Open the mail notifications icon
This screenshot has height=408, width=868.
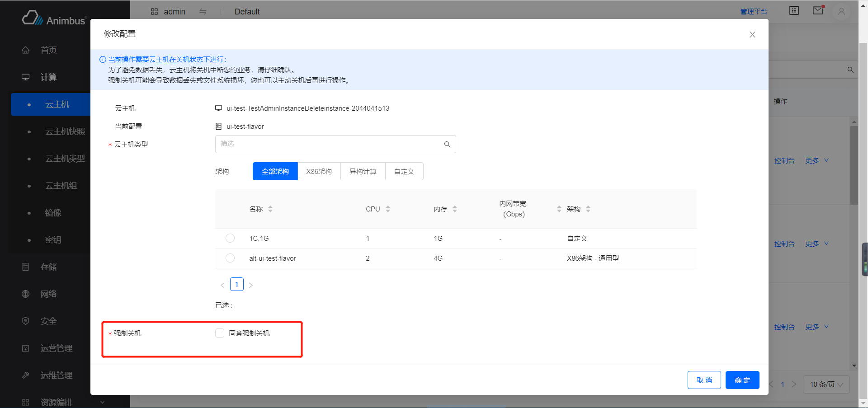click(x=818, y=11)
